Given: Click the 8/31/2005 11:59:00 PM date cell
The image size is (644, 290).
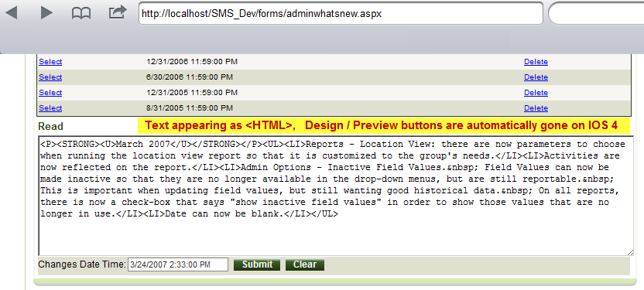Looking at the screenshot, I should click(190, 108).
